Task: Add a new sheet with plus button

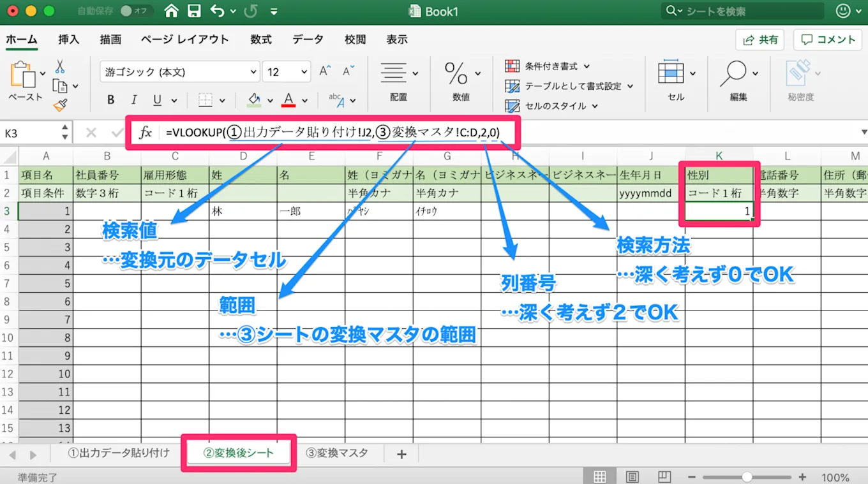Action: (401, 454)
